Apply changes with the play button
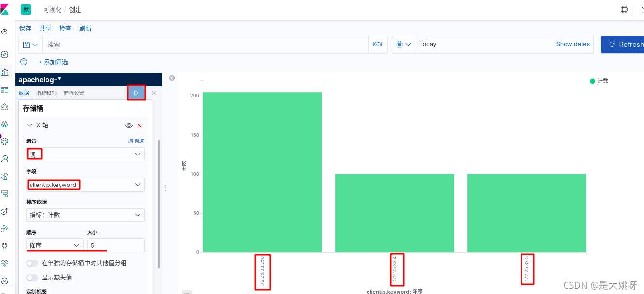Image resolution: width=644 pixels, height=294 pixels. tap(137, 93)
